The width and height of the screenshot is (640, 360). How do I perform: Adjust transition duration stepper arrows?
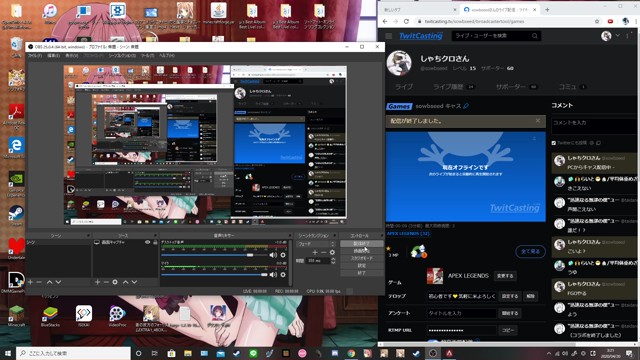tap(333, 260)
